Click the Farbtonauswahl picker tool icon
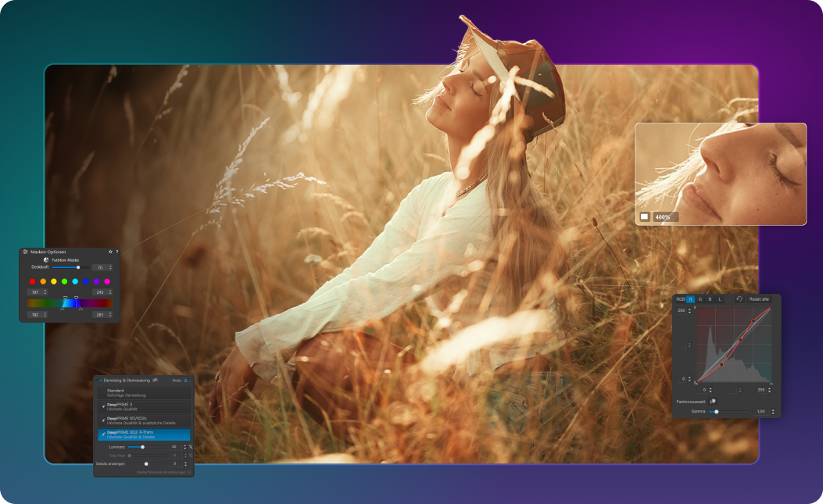Image resolution: width=823 pixels, height=504 pixels. [x=713, y=402]
